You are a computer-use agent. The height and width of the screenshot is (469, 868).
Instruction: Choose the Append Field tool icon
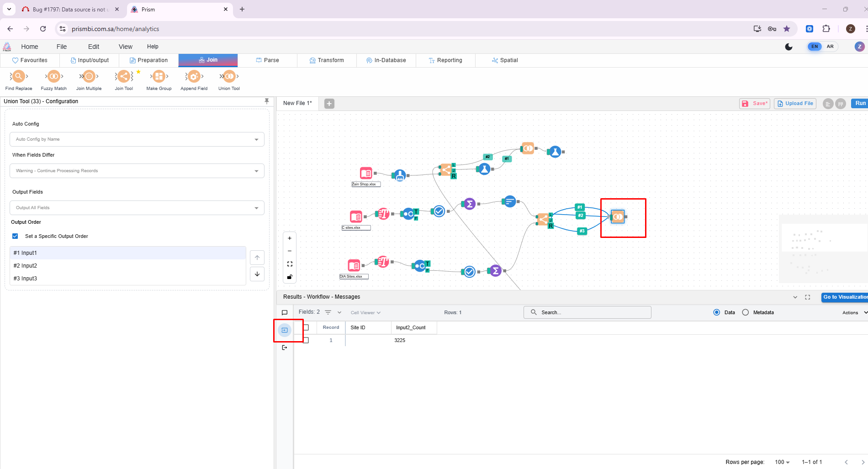click(x=194, y=77)
